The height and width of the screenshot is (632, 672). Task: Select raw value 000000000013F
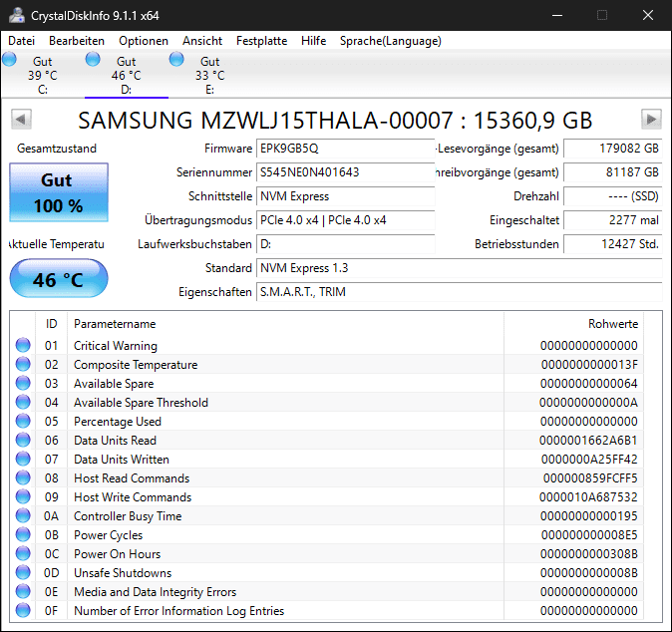pos(589,364)
